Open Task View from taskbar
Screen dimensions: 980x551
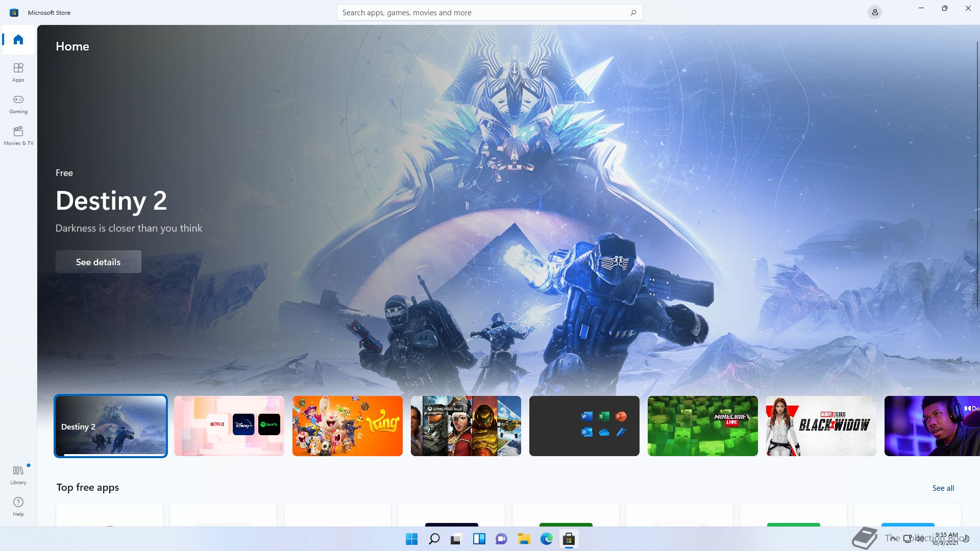[456, 539]
